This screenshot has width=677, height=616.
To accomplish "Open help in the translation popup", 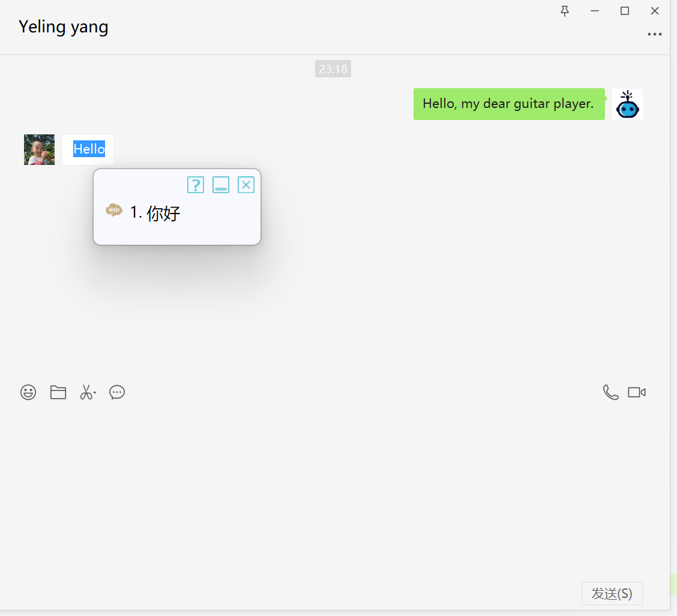I will pyautogui.click(x=196, y=185).
